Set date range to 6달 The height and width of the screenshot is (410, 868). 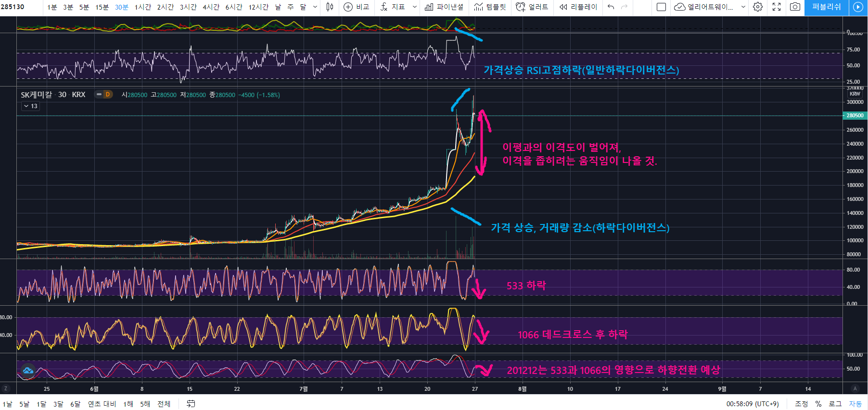75,404
